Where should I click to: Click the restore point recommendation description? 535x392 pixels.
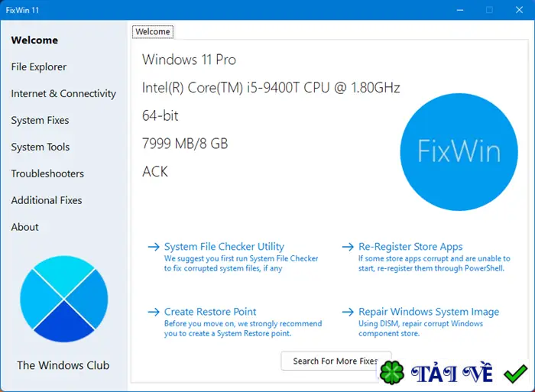coord(243,329)
